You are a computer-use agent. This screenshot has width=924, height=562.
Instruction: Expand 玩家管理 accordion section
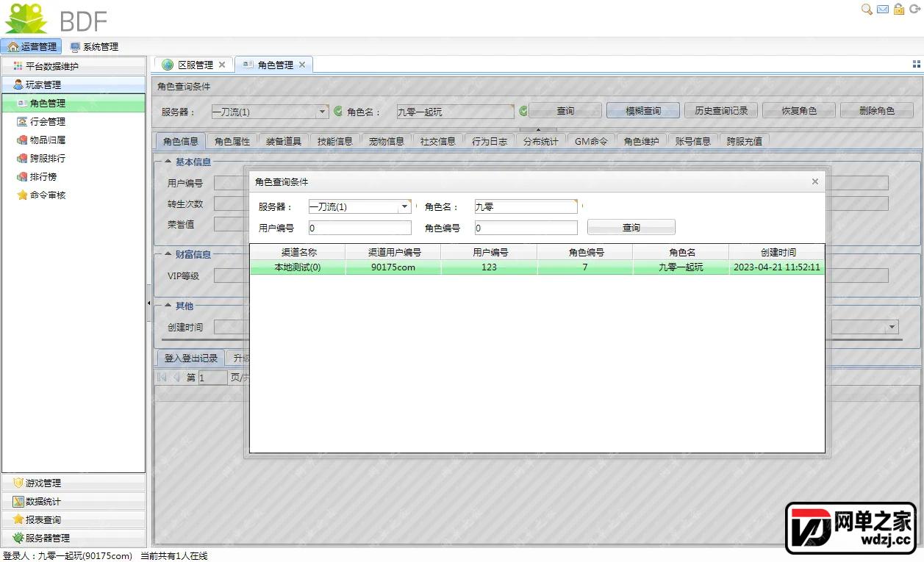click(74, 84)
